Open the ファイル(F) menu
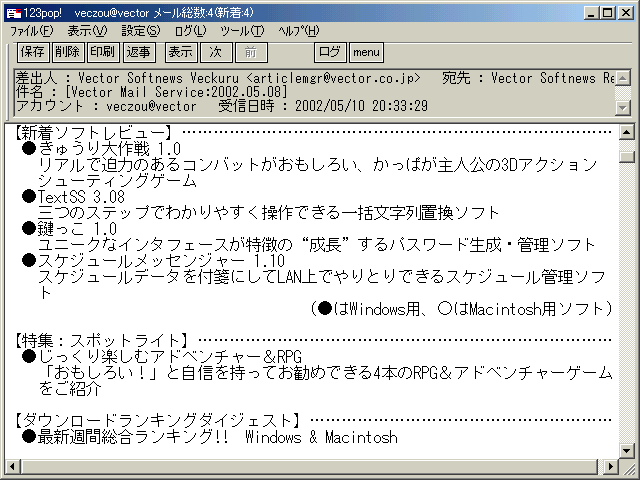Screen dimensions: 640x480 pos(31,31)
